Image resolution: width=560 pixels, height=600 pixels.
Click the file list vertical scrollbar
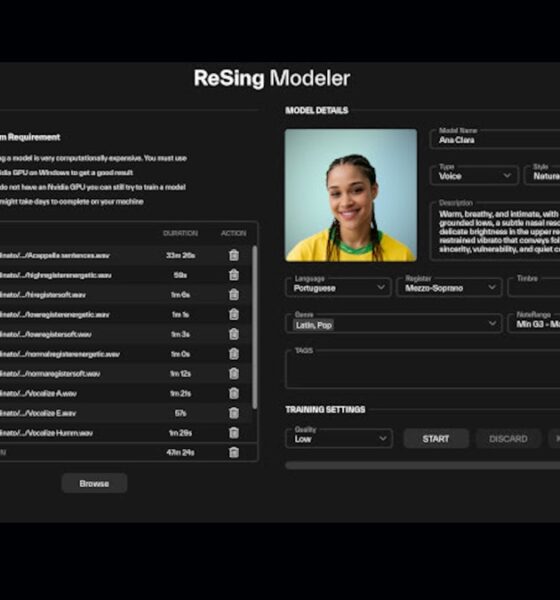[255, 327]
